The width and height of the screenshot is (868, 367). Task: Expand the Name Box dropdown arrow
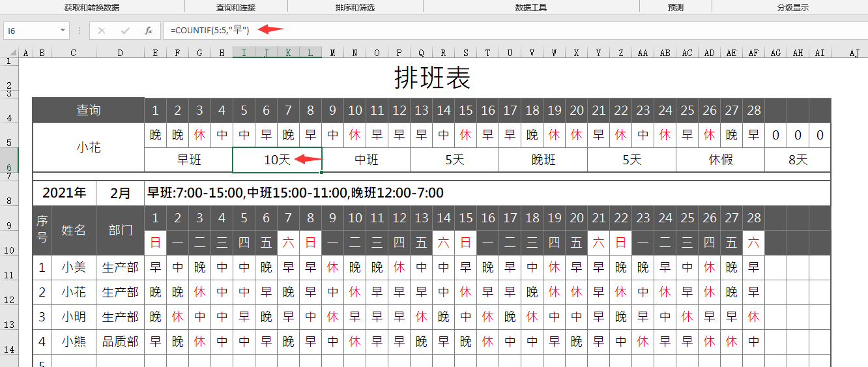63,31
